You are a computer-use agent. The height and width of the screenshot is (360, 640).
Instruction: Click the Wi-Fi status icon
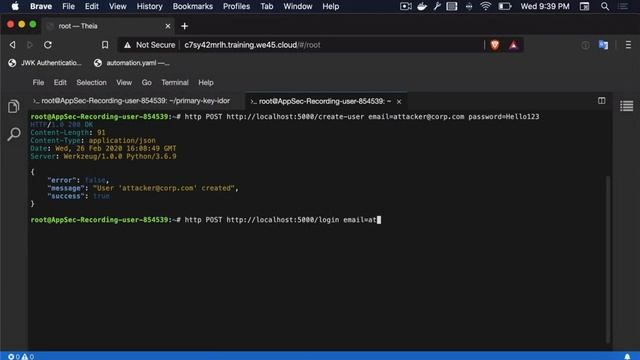coord(485,6)
